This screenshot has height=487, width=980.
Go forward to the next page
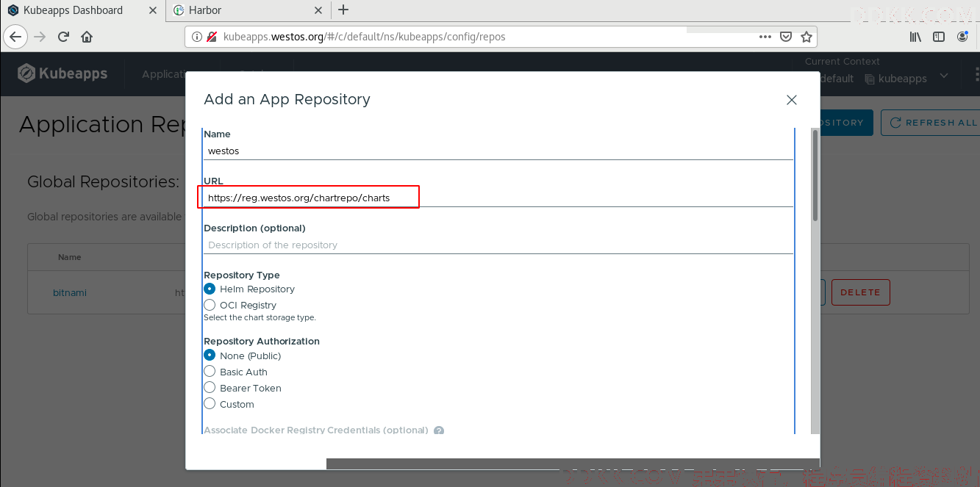click(x=40, y=37)
